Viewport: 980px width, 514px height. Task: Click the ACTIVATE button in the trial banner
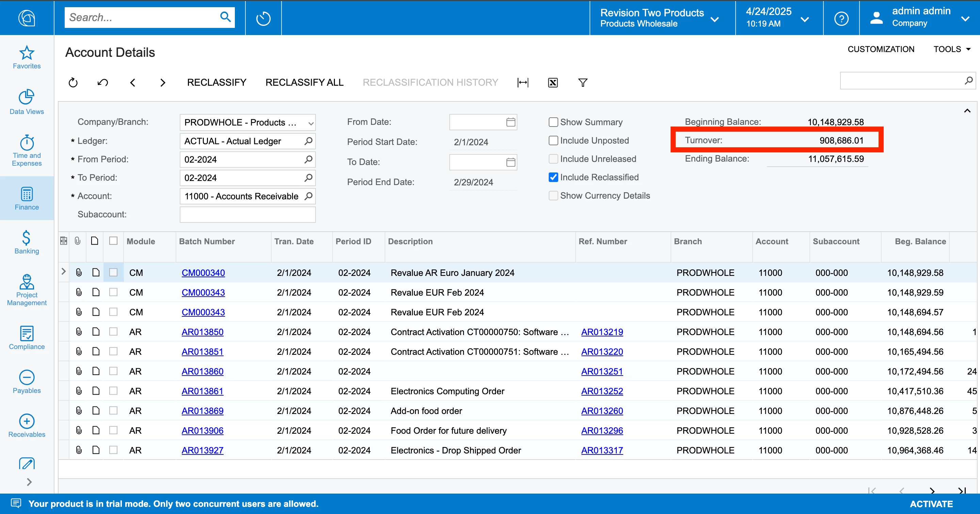(x=931, y=504)
